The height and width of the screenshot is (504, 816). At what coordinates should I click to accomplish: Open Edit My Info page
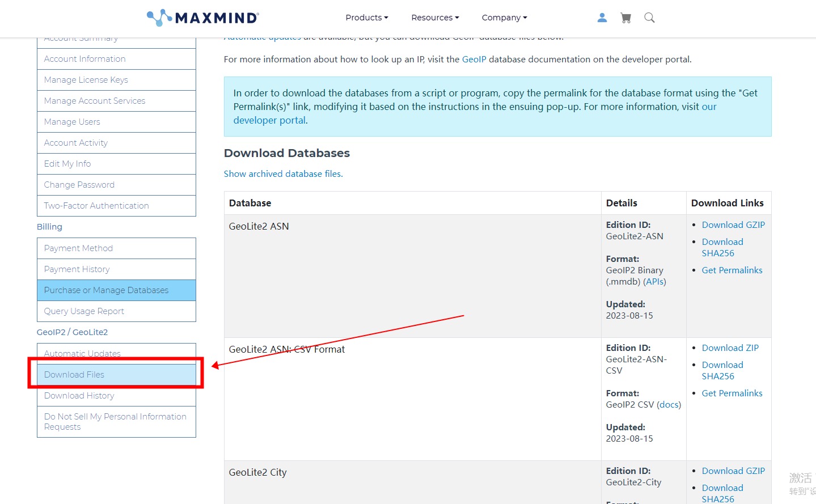(116, 164)
